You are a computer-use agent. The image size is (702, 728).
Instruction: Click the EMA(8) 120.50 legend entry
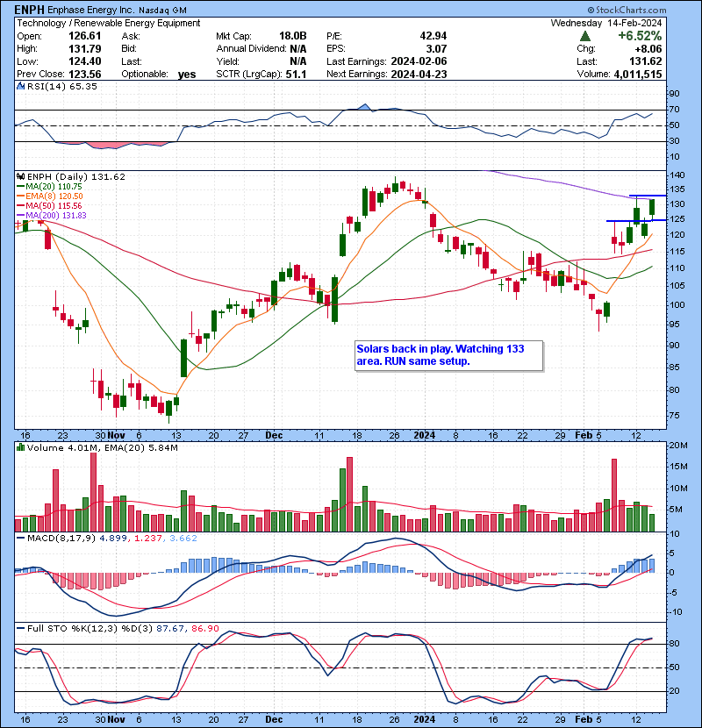[x=50, y=196]
